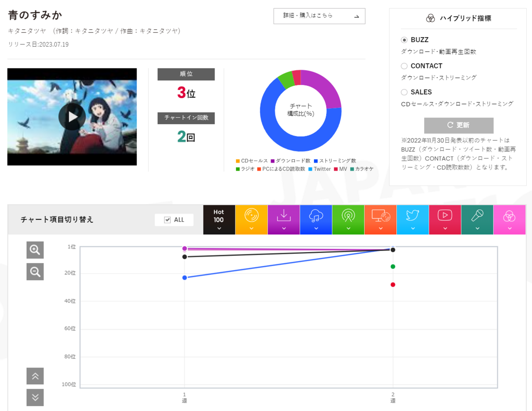The image size is (532, 411).
Task: Click the MV legend item
Action: click(340, 169)
